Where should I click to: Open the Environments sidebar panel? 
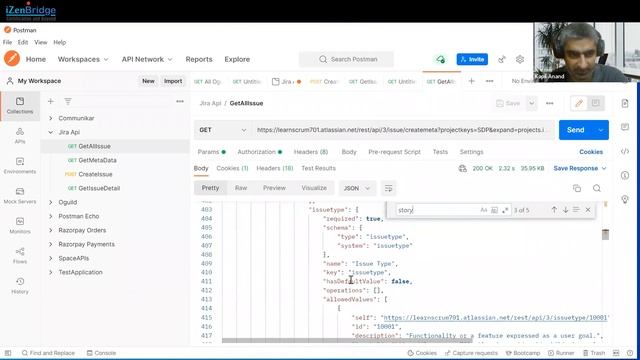point(20,166)
